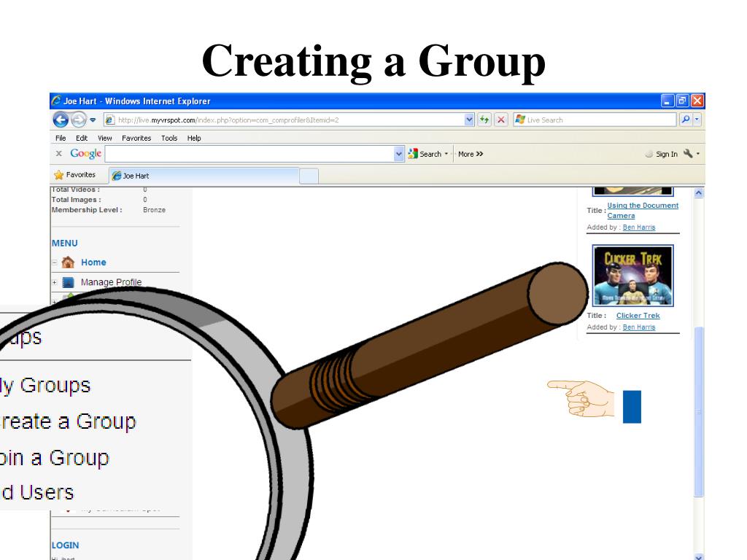747x560 pixels.
Task: Click the page scrollbar down arrow
Action: coord(699,556)
